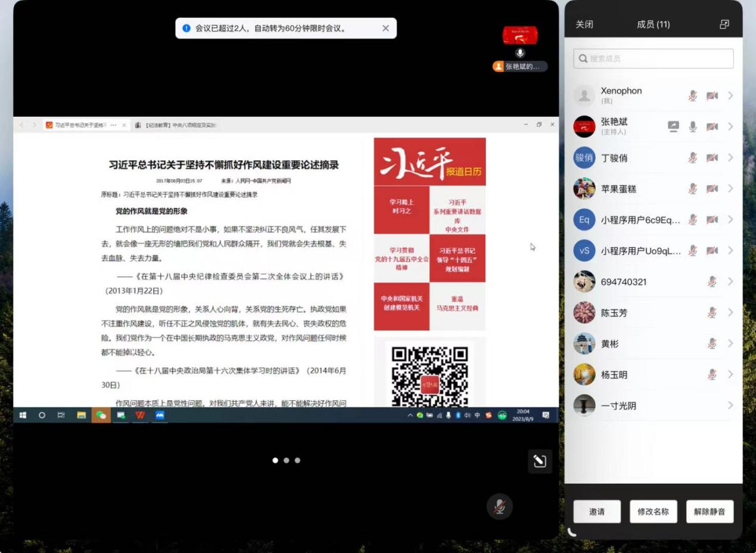756x553 pixels.
Task: Toggle the microphone icon for 陈玉芳
Action: click(712, 313)
